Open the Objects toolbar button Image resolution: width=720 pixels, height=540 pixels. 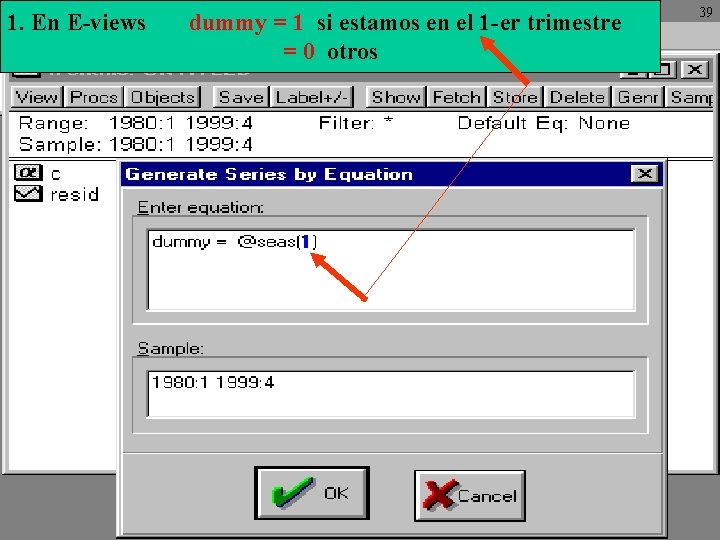163,97
